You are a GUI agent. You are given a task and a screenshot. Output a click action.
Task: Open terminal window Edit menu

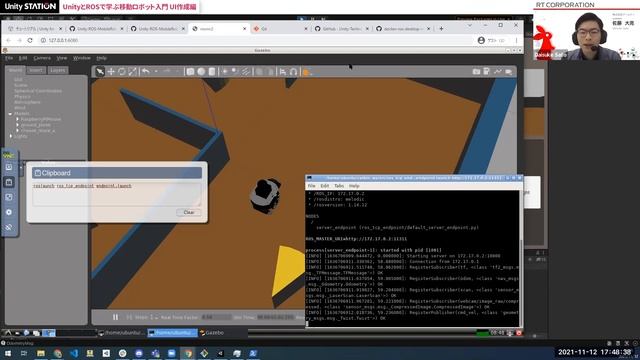click(325, 186)
